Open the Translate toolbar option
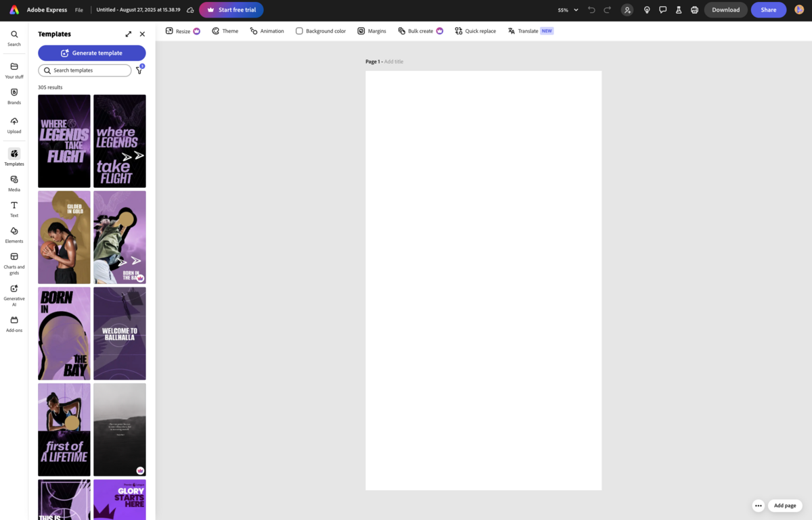Viewport: 812px width, 520px height. (x=531, y=31)
